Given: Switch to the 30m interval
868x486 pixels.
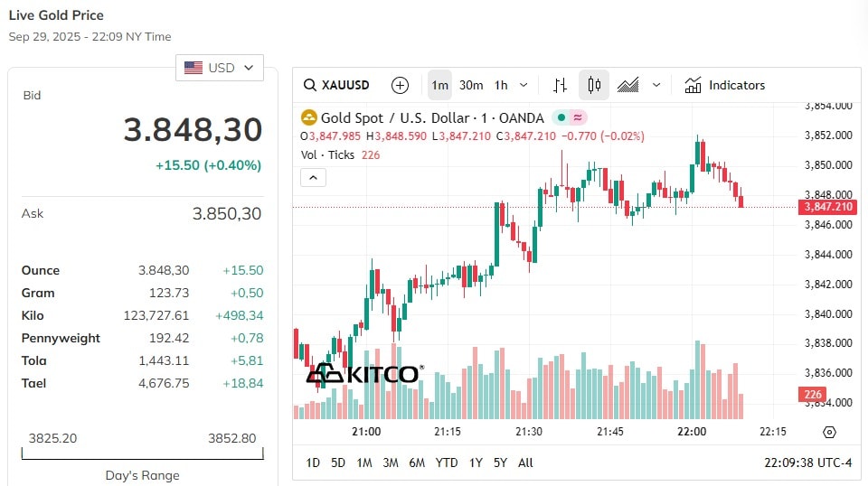Looking at the screenshot, I should click(470, 85).
